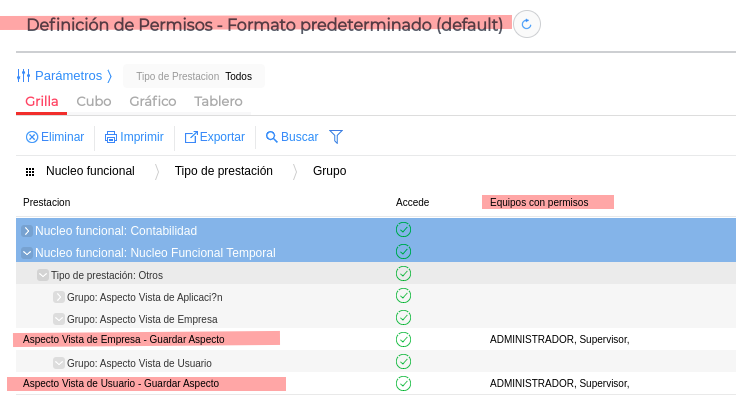Click the Exportar arrow icon

pos(191,137)
